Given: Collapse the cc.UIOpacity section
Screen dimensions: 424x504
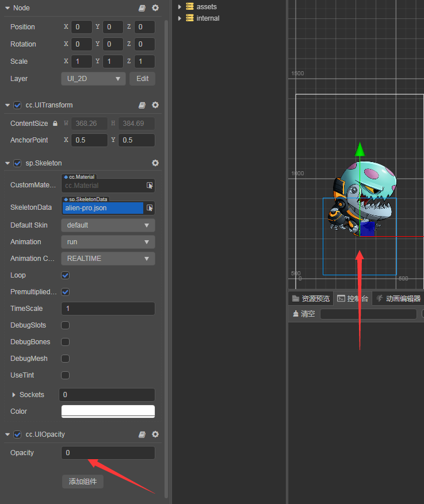Looking at the screenshot, I should click(7, 434).
